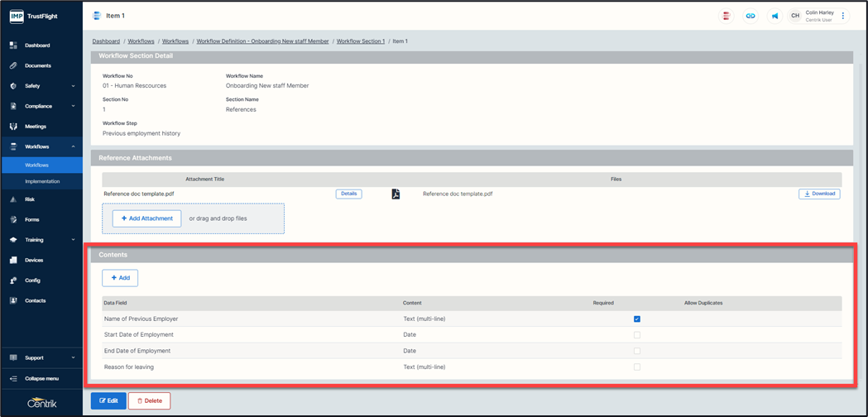
Task: Open announcements via the megaphone icon
Action: pyautogui.click(x=774, y=16)
